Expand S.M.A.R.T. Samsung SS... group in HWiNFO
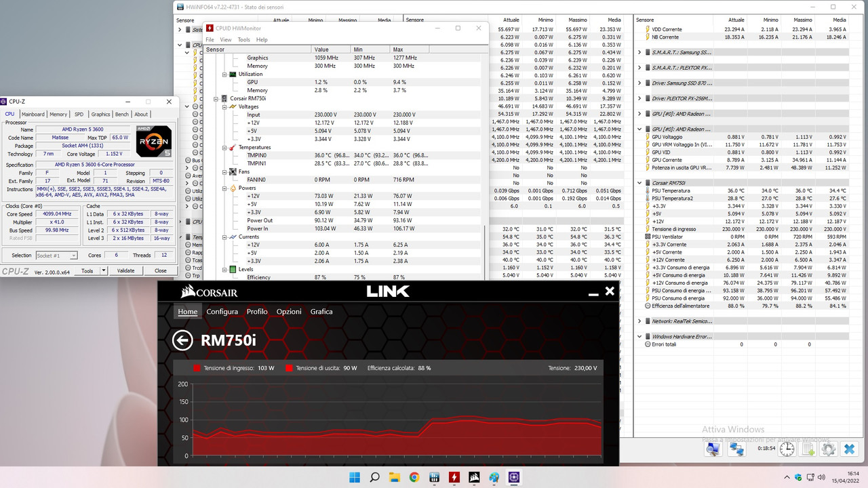This screenshot has width=868, height=488. 639,52
